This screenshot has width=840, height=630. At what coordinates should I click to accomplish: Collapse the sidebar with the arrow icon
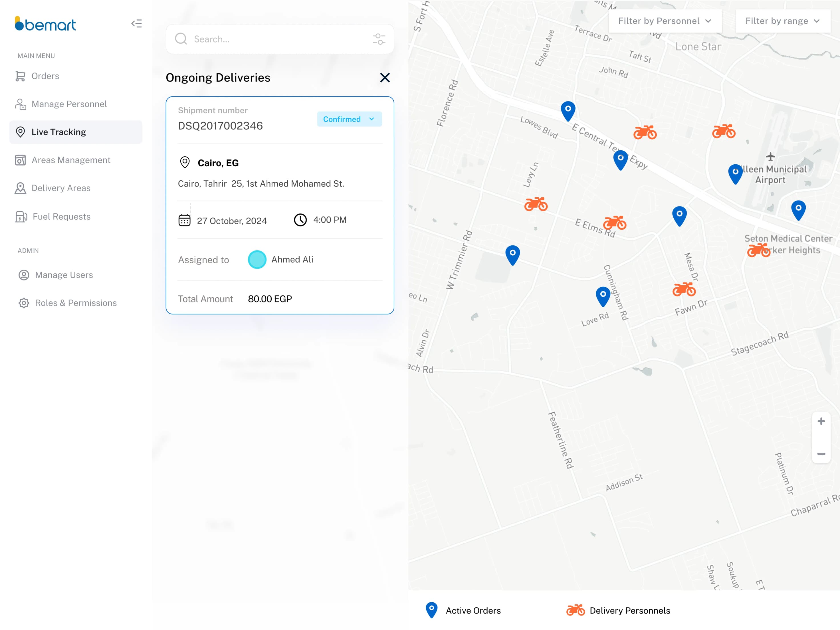tap(136, 24)
